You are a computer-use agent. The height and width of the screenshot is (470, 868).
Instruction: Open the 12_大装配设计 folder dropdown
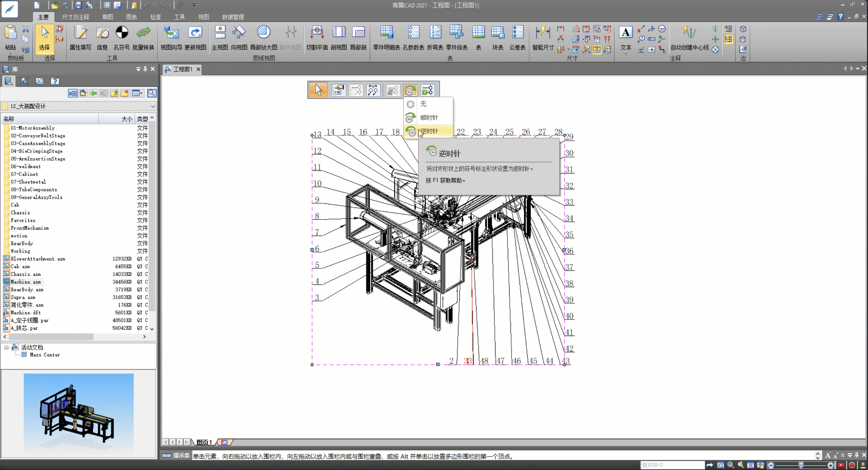click(153, 107)
